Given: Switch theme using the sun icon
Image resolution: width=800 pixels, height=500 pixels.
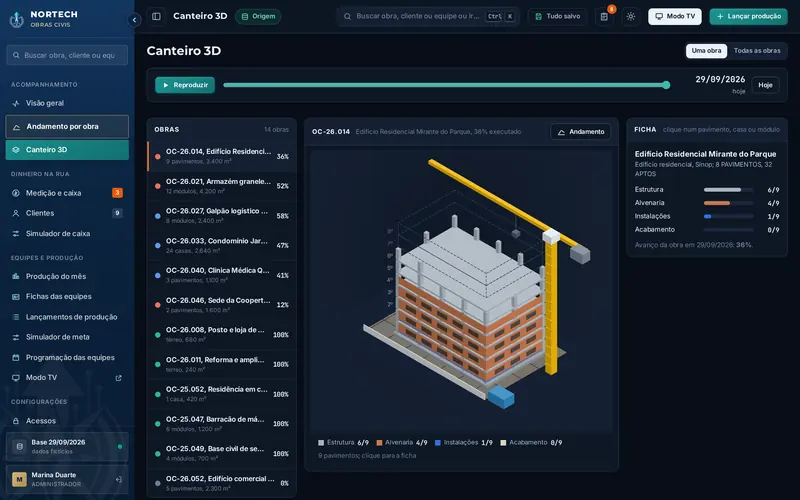Looking at the screenshot, I should [631, 16].
